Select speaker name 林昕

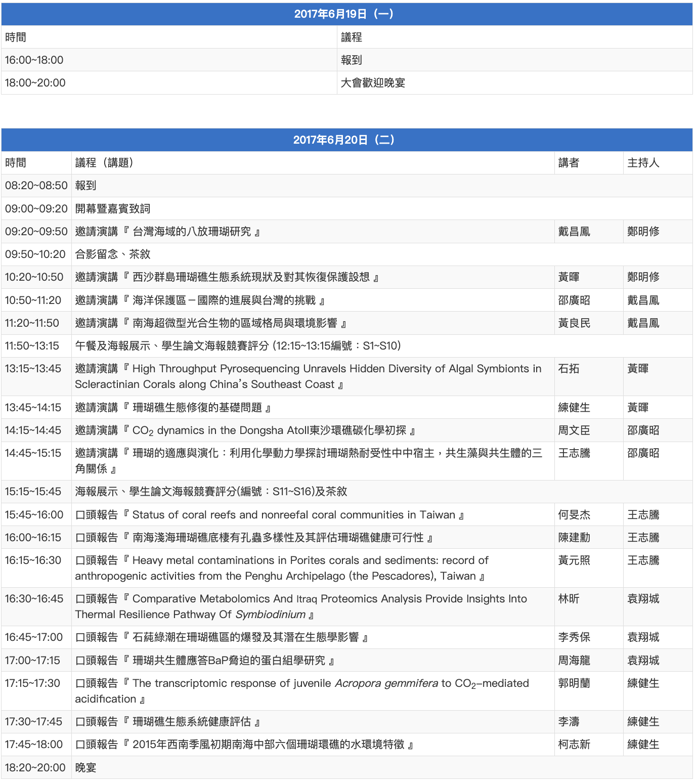click(569, 599)
